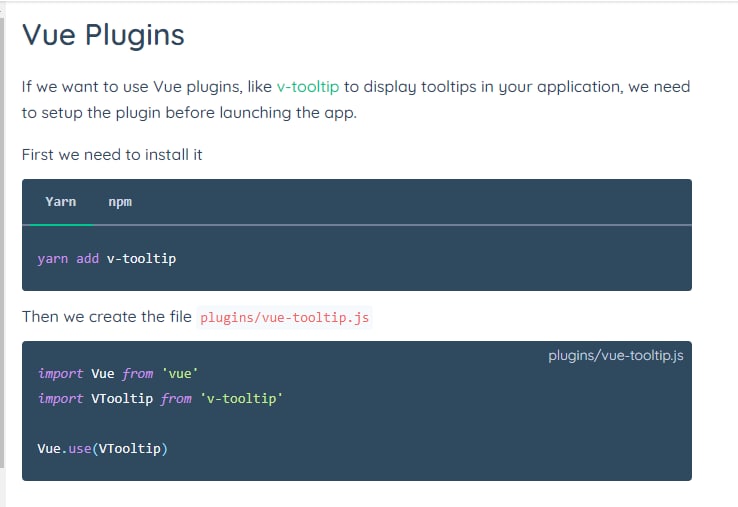The width and height of the screenshot is (738, 507).
Task: Click the yarn add v-tooltip command
Action: coord(107,259)
